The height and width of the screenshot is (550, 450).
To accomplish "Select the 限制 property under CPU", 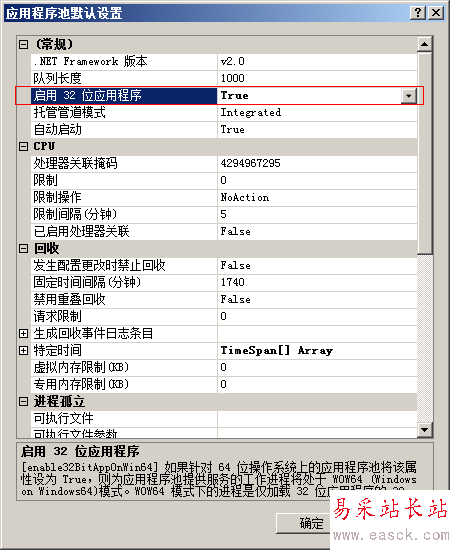I will pyautogui.click(x=124, y=180).
